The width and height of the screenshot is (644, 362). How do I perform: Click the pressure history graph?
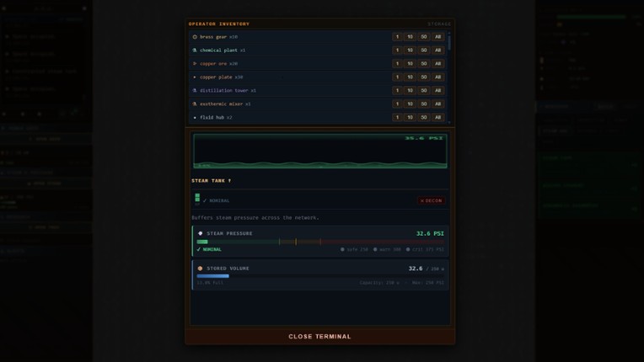coord(320,151)
